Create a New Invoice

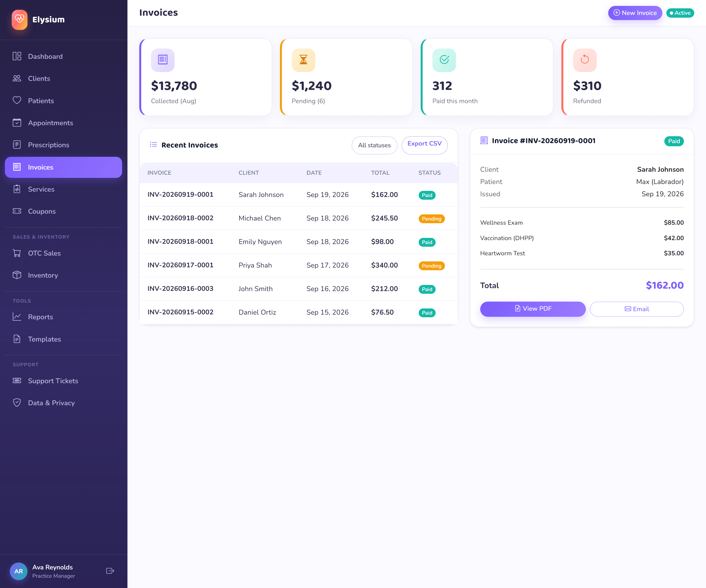tap(635, 13)
